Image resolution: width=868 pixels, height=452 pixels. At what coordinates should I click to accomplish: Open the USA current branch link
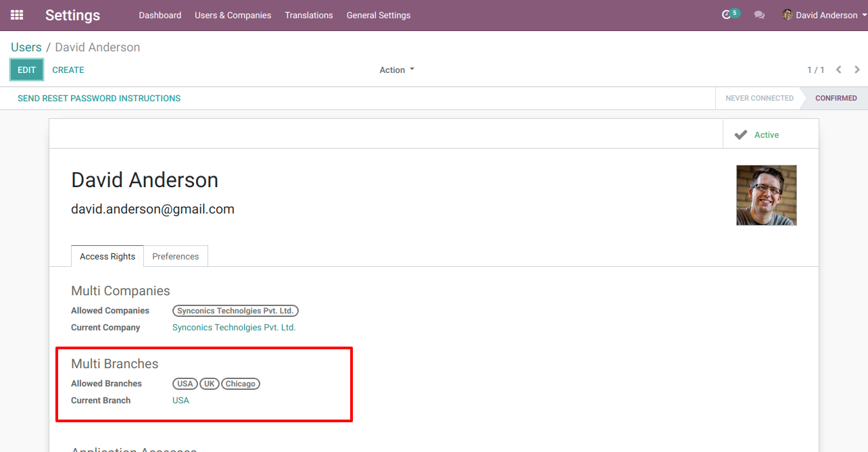point(180,400)
